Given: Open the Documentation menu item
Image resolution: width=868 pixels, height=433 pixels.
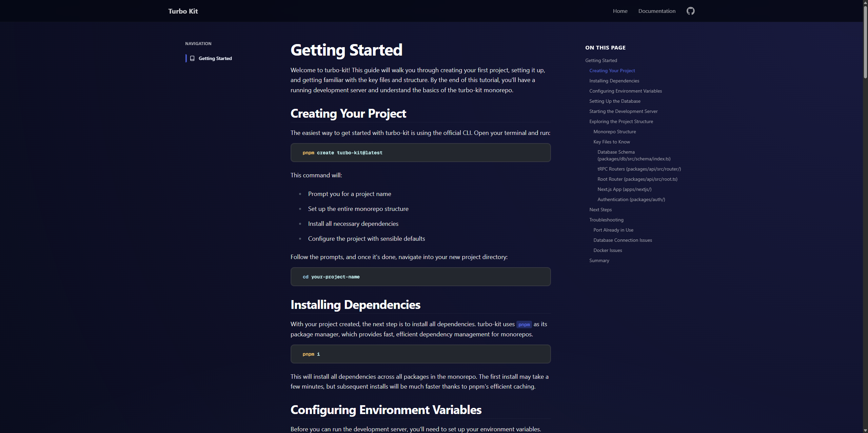Looking at the screenshot, I should tap(656, 11).
